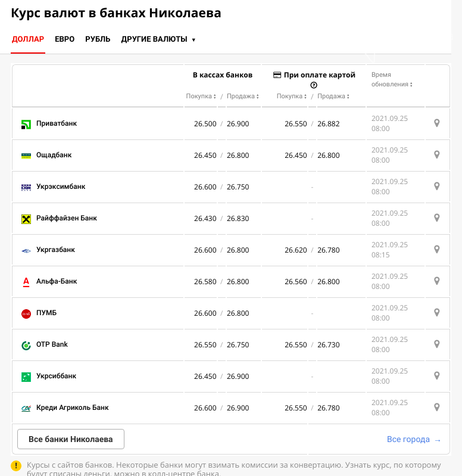462x476 pixels.
Task: Sort bank cash desk Покупка column
Action: point(201,97)
